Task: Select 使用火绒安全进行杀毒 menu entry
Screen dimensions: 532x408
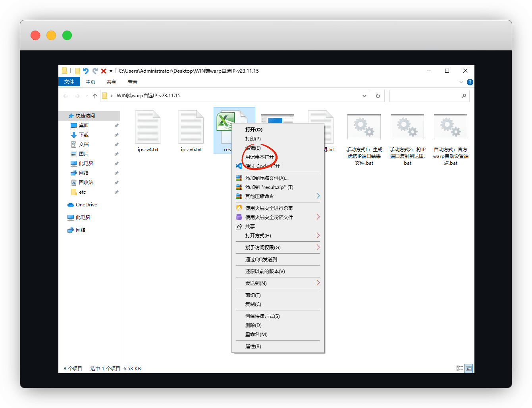Action: click(269, 208)
